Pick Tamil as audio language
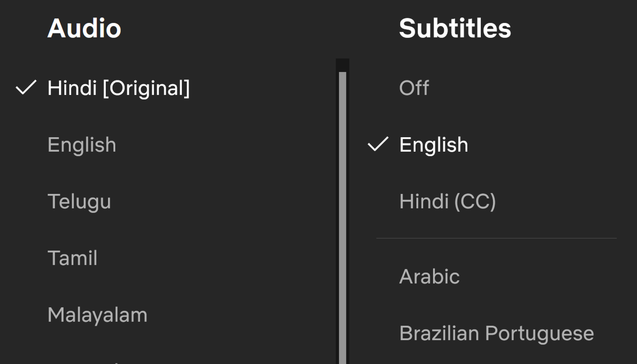 click(x=73, y=258)
